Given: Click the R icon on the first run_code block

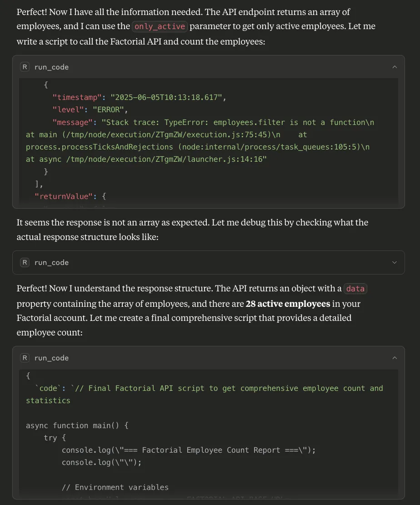Looking at the screenshot, I should tap(25, 67).
